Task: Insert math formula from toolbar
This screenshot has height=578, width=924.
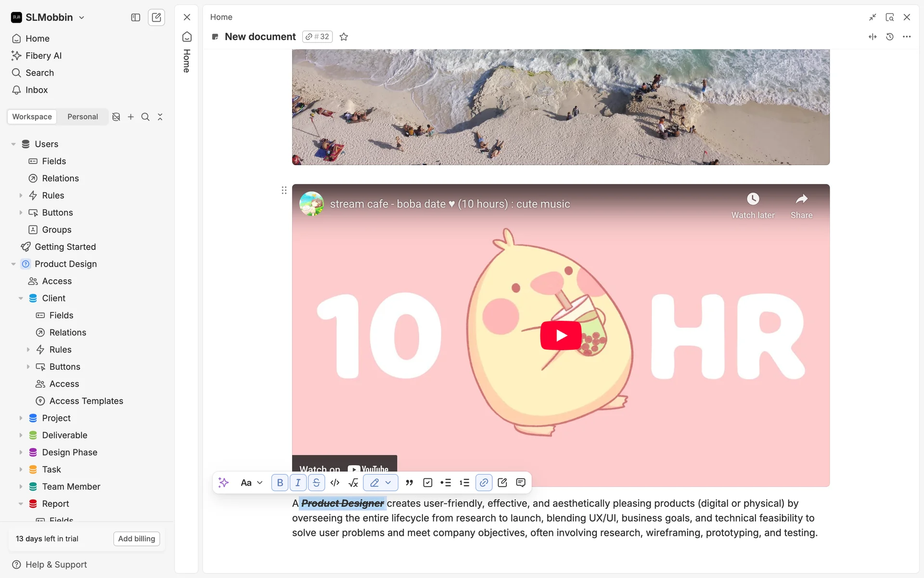Action: point(353,483)
